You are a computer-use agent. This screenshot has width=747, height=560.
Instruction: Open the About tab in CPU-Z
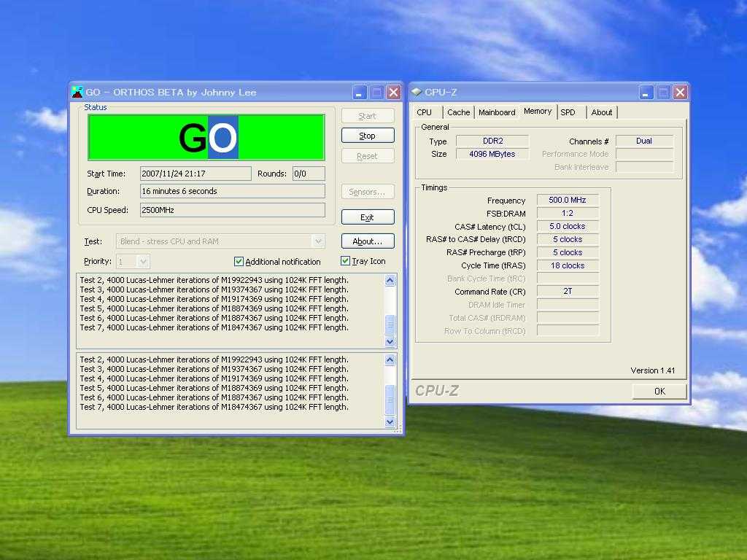602,112
